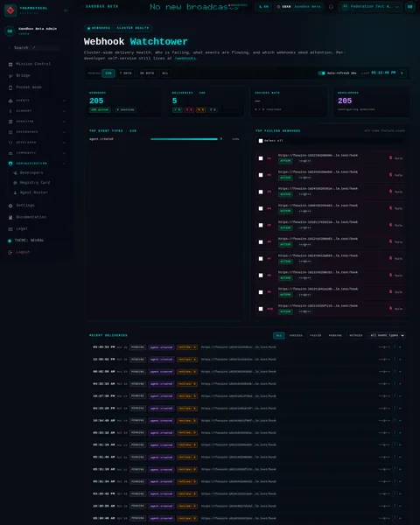Select the 24H period tab

108,73
